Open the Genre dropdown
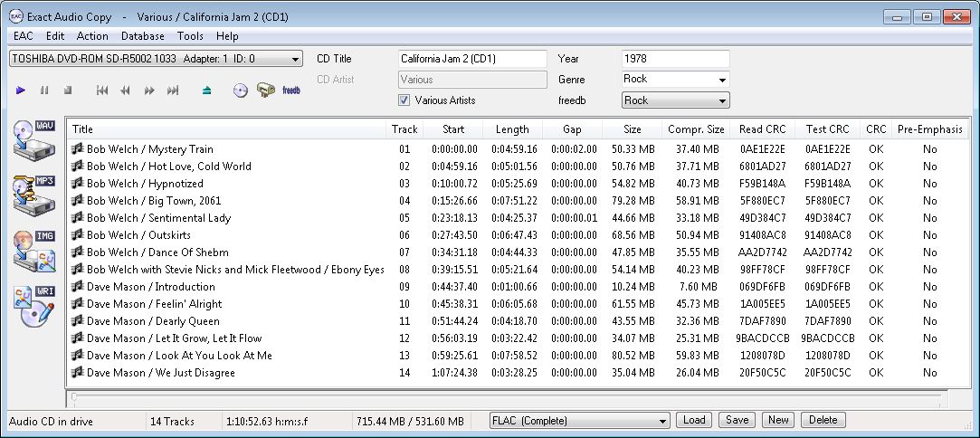This screenshot has height=438, width=980. 722,80
